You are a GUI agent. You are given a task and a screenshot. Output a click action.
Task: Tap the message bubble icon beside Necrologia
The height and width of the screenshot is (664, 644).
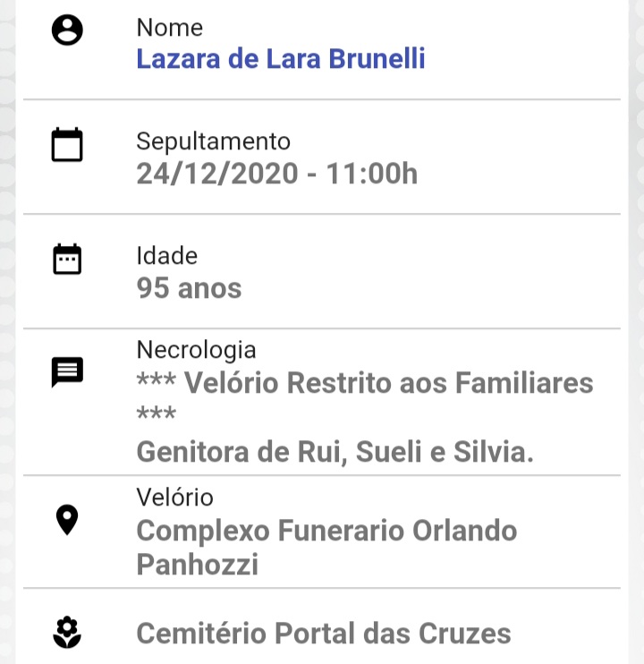pos(67,371)
